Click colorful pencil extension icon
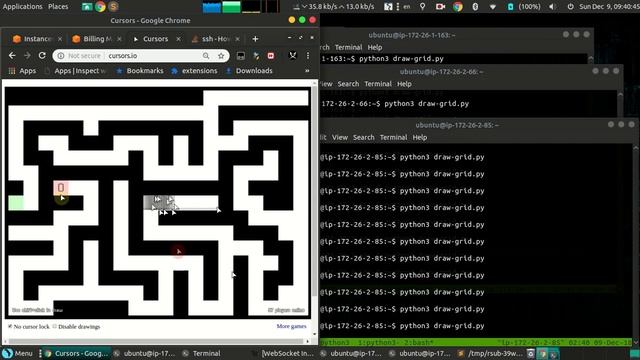The width and height of the screenshot is (640, 360). (x=256, y=56)
